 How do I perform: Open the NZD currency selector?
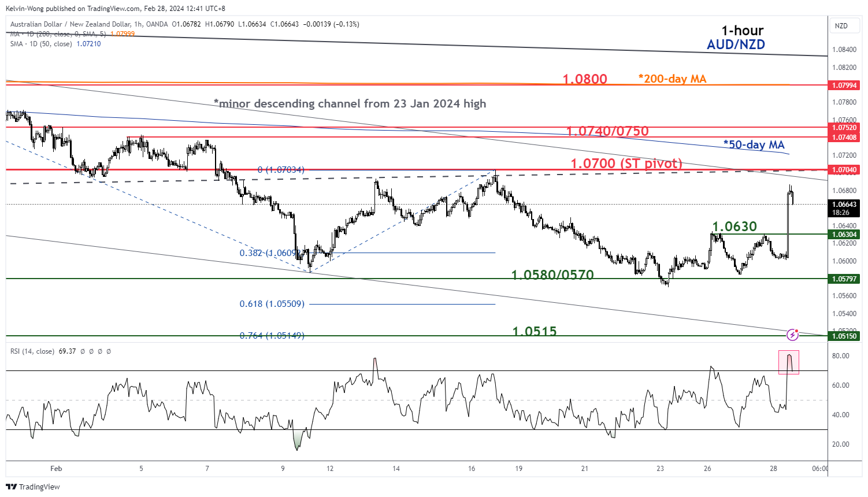(841, 25)
